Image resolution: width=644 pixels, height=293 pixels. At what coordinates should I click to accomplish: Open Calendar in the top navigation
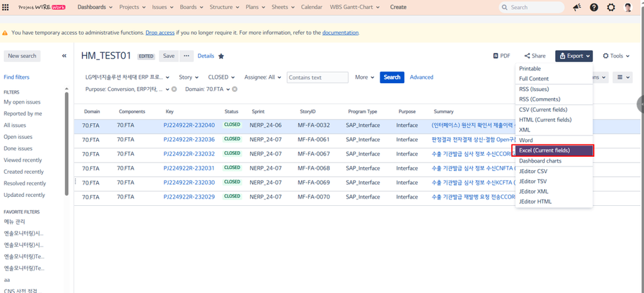[312, 7]
